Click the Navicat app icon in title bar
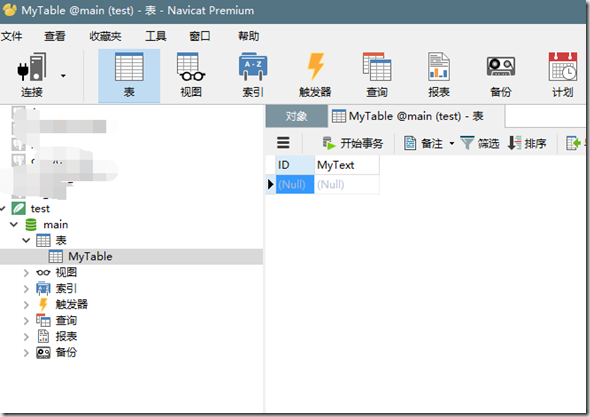590x417 pixels. click(x=9, y=10)
